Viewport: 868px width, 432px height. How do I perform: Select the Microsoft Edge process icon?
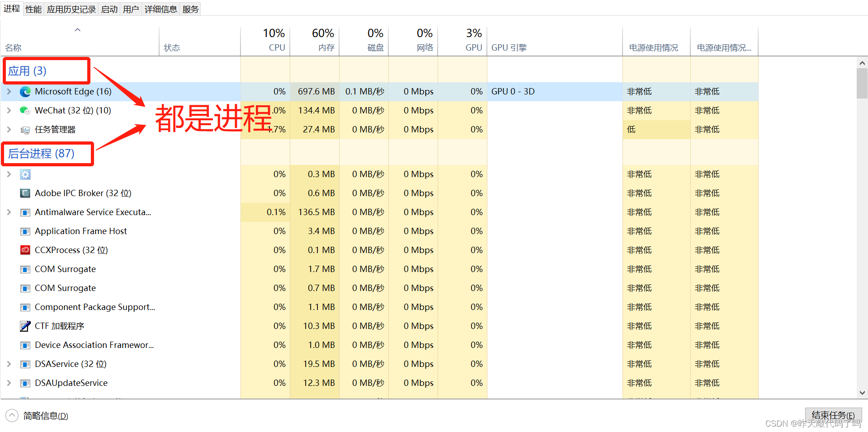[25, 91]
